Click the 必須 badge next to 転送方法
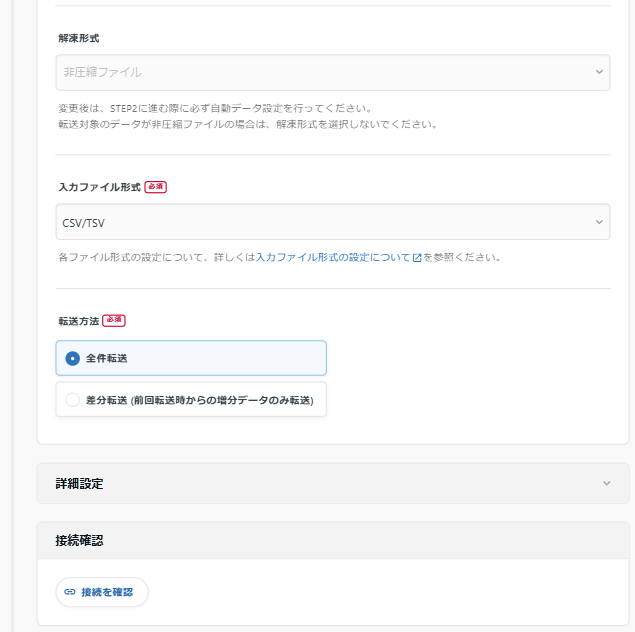This screenshot has height=632, width=635. (x=114, y=320)
